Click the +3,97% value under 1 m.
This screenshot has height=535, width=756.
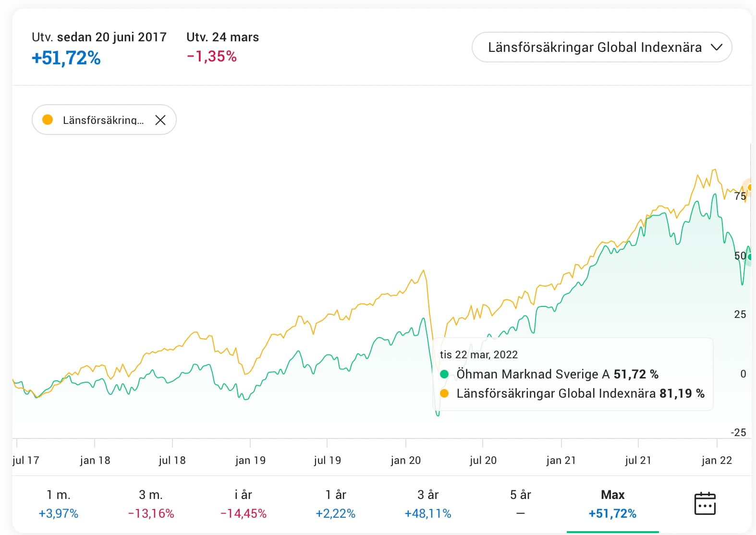[59, 513]
